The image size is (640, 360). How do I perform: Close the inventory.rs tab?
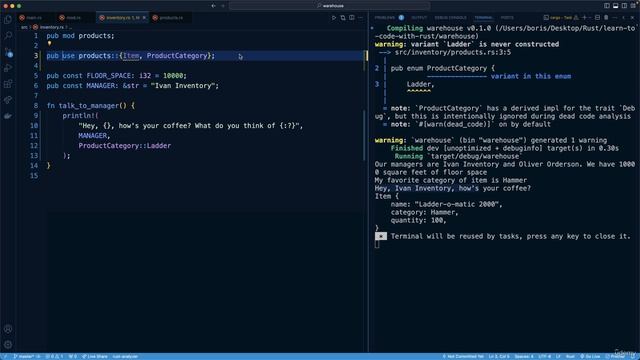tap(144, 18)
